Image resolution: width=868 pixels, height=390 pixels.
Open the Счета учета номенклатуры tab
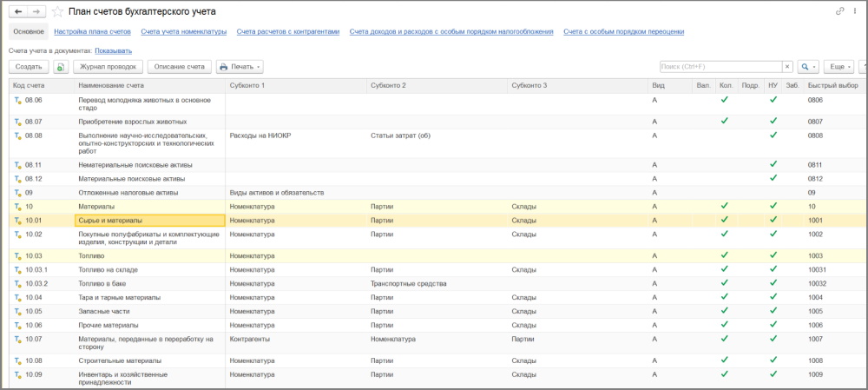click(183, 31)
